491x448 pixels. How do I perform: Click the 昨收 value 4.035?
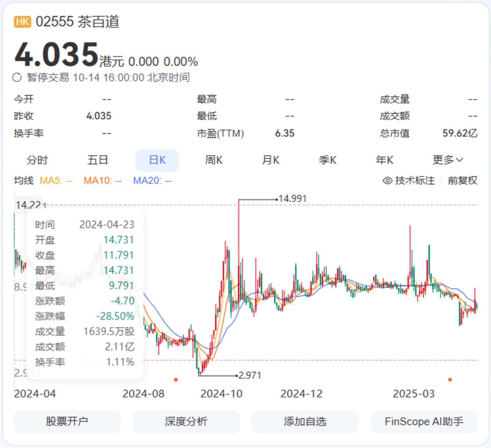coord(99,116)
